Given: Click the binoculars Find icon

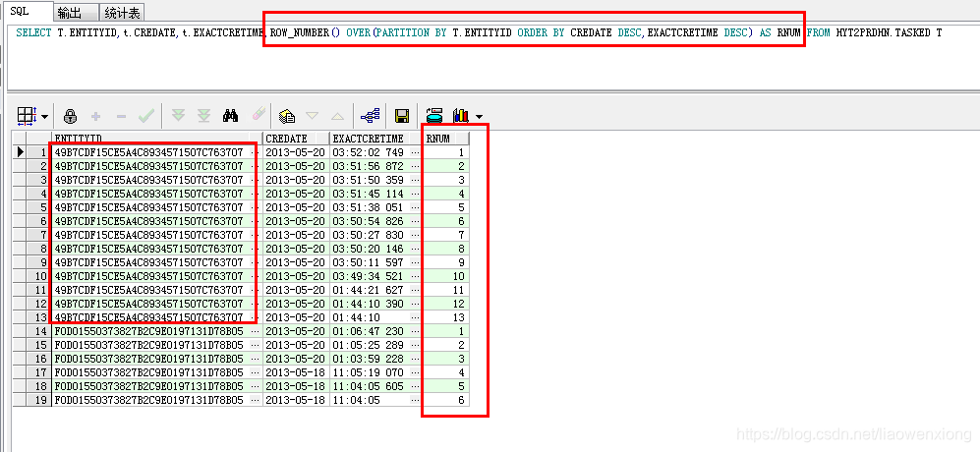Looking at the screenshot, I should 231,116.
